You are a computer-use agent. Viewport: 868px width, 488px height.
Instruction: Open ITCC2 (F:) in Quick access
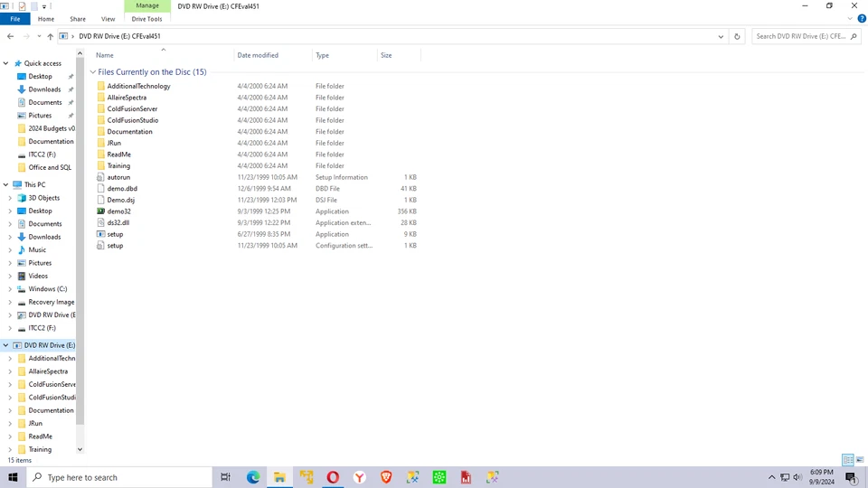[x=42, y=155]
